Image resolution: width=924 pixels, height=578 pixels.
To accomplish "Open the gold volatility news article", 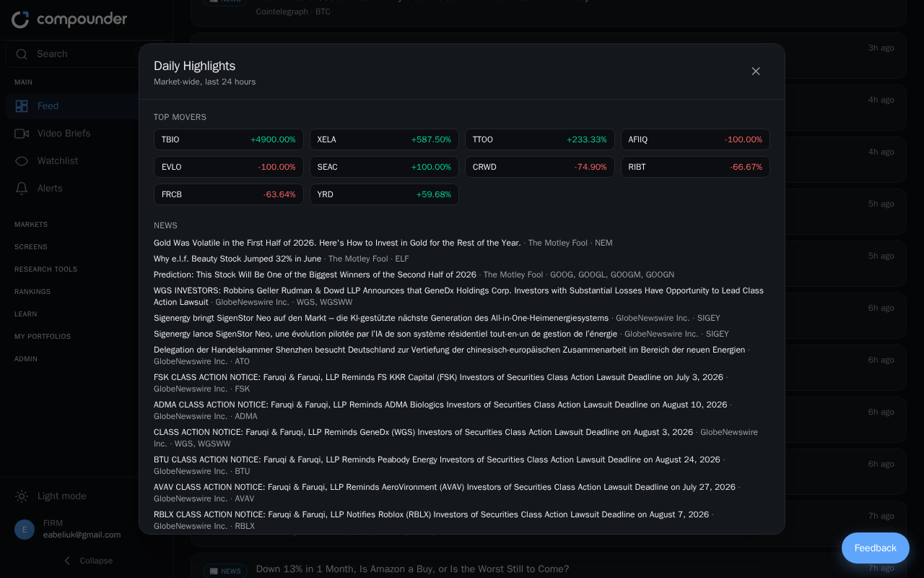I will click(x=337, y=243).
